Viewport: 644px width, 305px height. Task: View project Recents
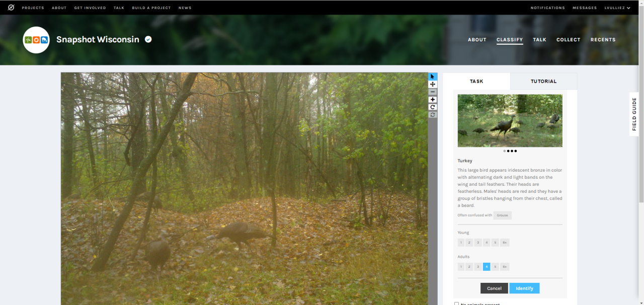(x=603, y=40)
